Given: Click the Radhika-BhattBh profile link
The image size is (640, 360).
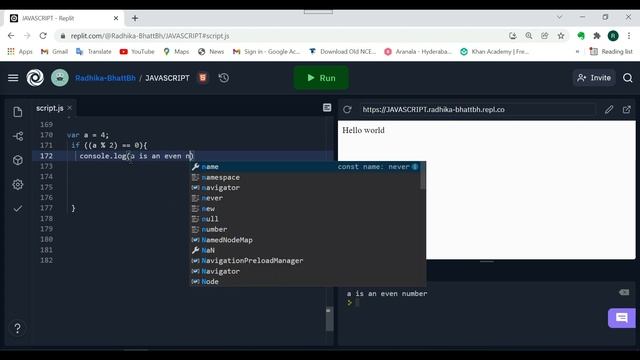Looking at the screenshot, I should [105, 78].
